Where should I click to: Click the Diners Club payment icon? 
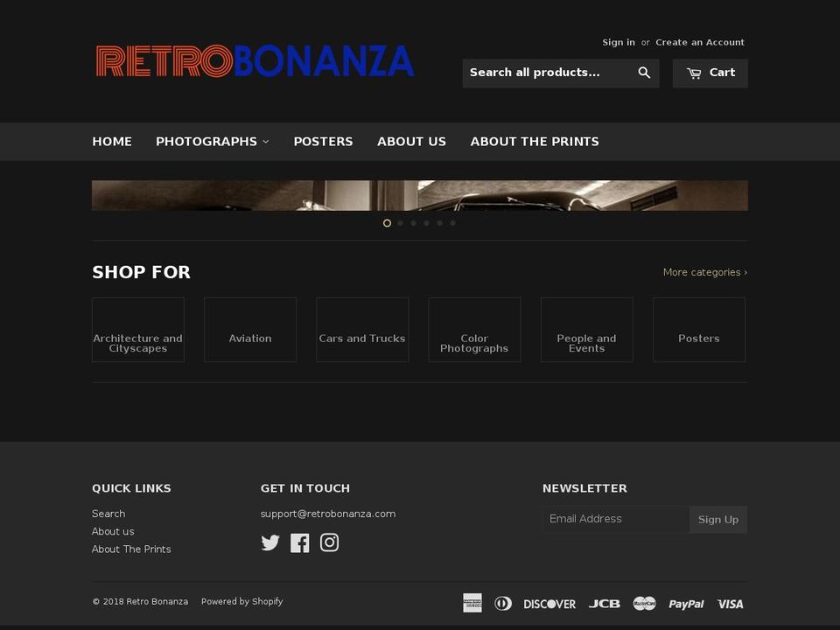pyautogui.click(x=502, y=603)
